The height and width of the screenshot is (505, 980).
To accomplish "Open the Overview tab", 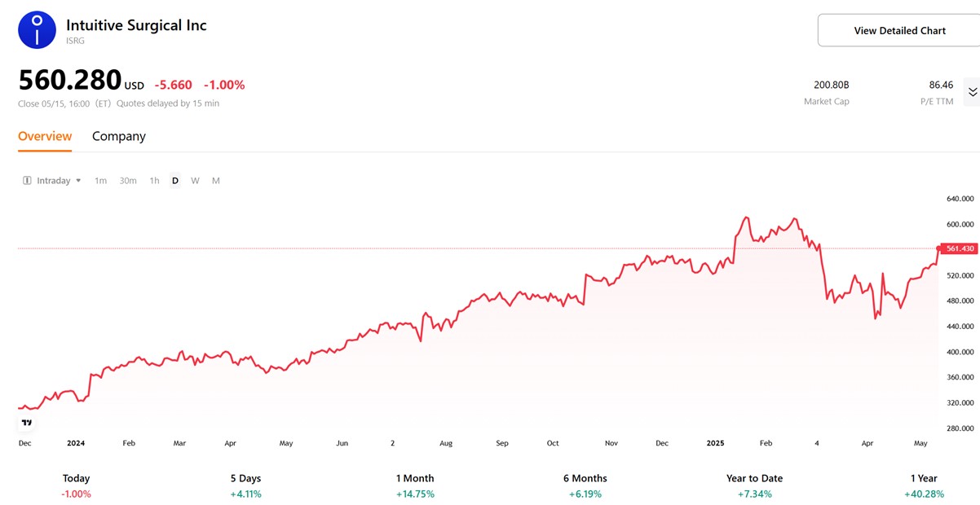I will click(45, 136).
